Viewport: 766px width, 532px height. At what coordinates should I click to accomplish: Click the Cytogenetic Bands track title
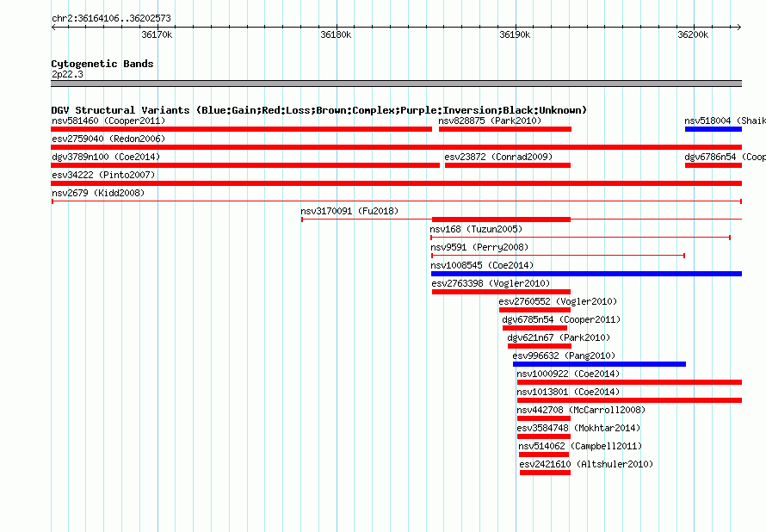pos(102,64)
